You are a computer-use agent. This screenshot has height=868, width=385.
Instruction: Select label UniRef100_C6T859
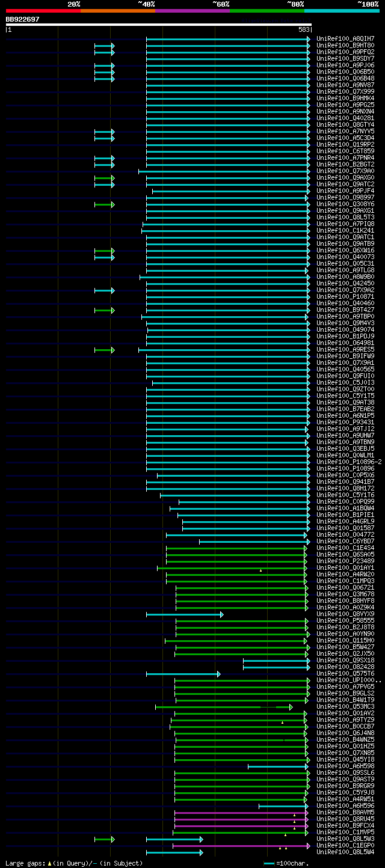(345, 151)
